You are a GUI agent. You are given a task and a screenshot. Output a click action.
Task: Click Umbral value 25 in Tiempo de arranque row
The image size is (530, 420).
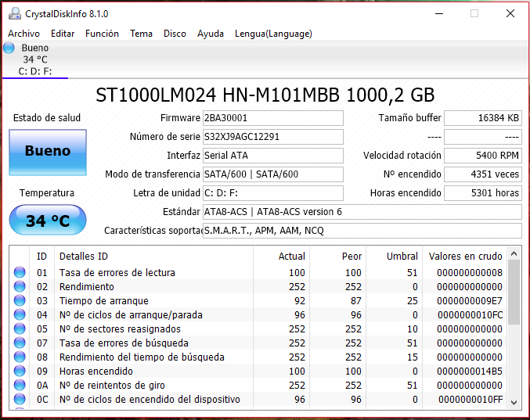pyautogui.click(x=413, y=300)
